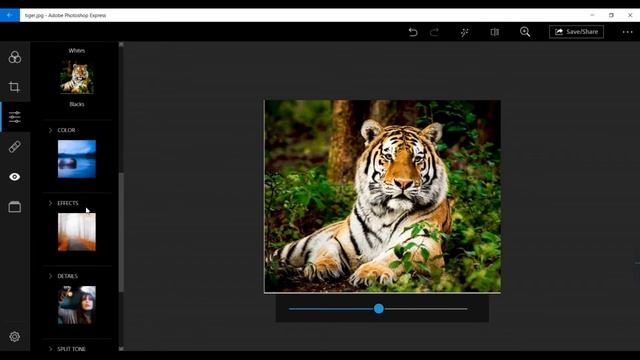Screen dimensions: 640x360
Task: Expand the EFFECTS section chevron
Action: click(50, 203)
